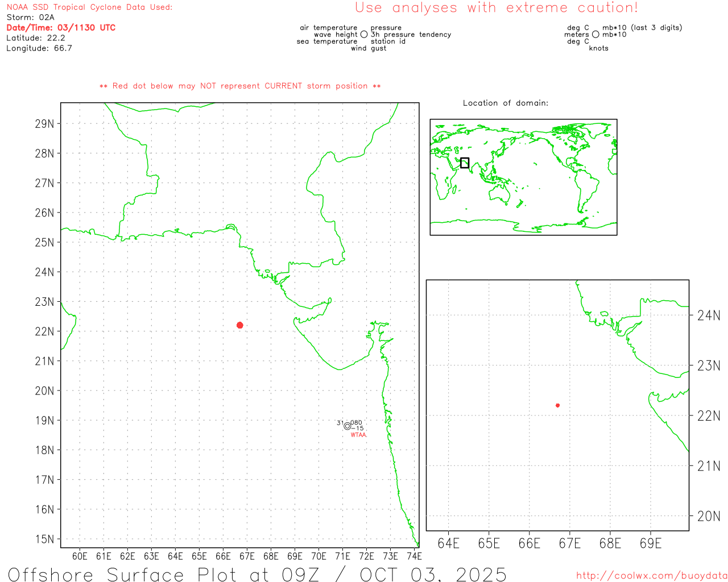Click the 'NOAA SSD Tropical Cyclone Data Used' header
This screenshot has width=728, height=582.
(89, 7)
